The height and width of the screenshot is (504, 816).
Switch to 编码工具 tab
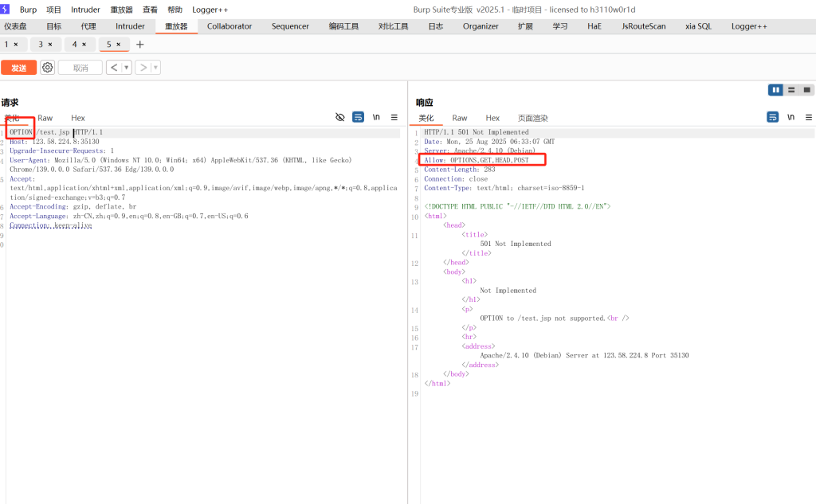pyautogui.click(x=343, y=26)
